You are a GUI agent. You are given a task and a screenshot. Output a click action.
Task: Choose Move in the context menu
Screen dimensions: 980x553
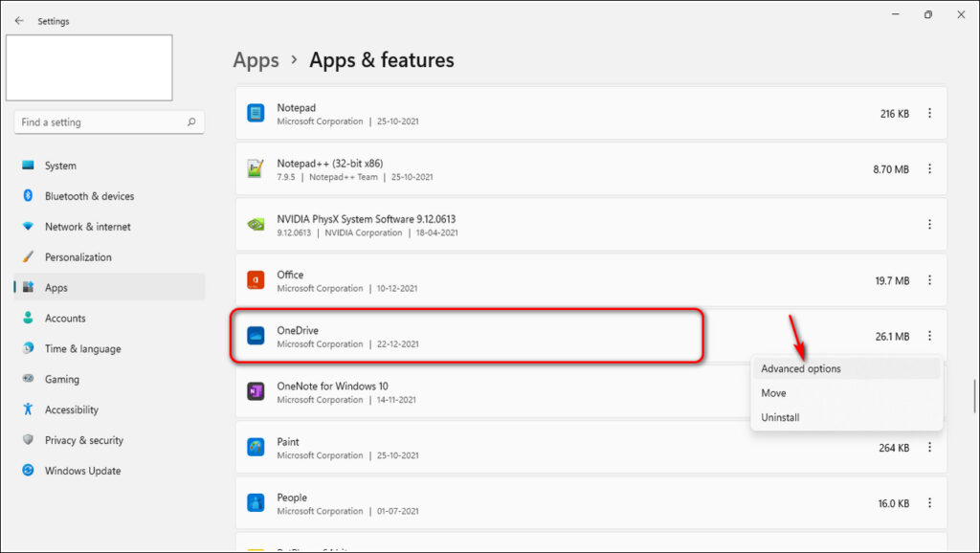(846, 393)
